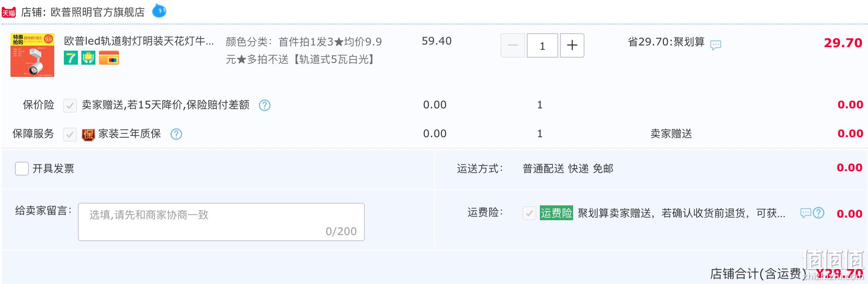Click the quantity input field
The width and height of the screenshot is (868, 284).
(x=542, y=45)
